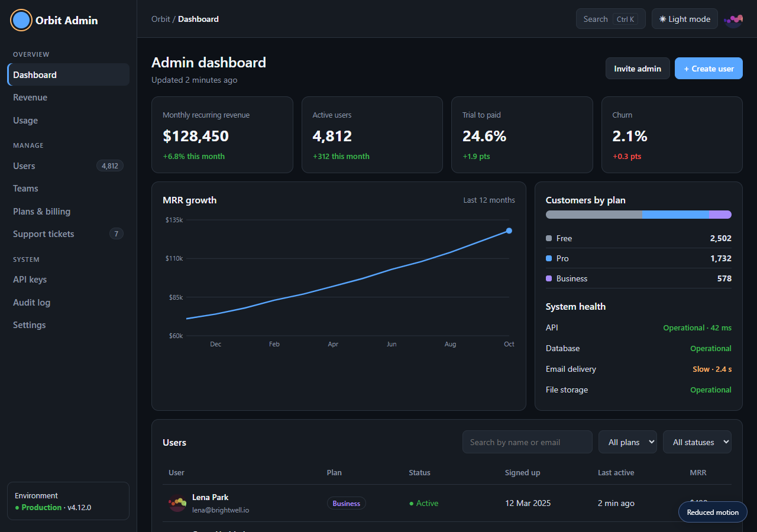Viewport: 757px width, 532px height.
Task: Click the Operational · 42 ms API status
Action: (697, 328)
